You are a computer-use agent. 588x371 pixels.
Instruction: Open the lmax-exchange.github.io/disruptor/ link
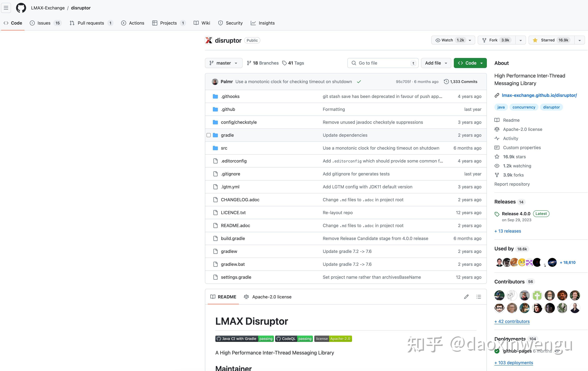coord(539,95)
